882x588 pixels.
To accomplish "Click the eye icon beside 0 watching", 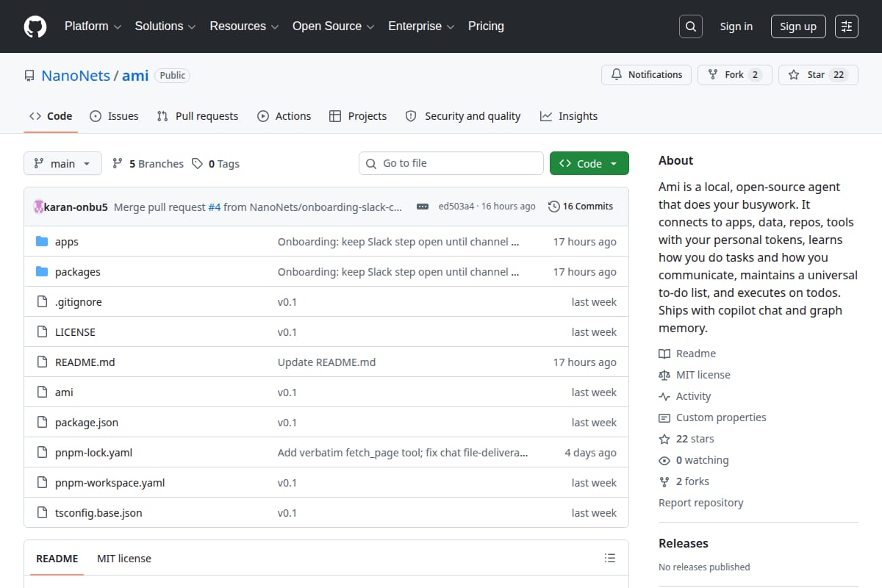I will (x=664, y=460).
